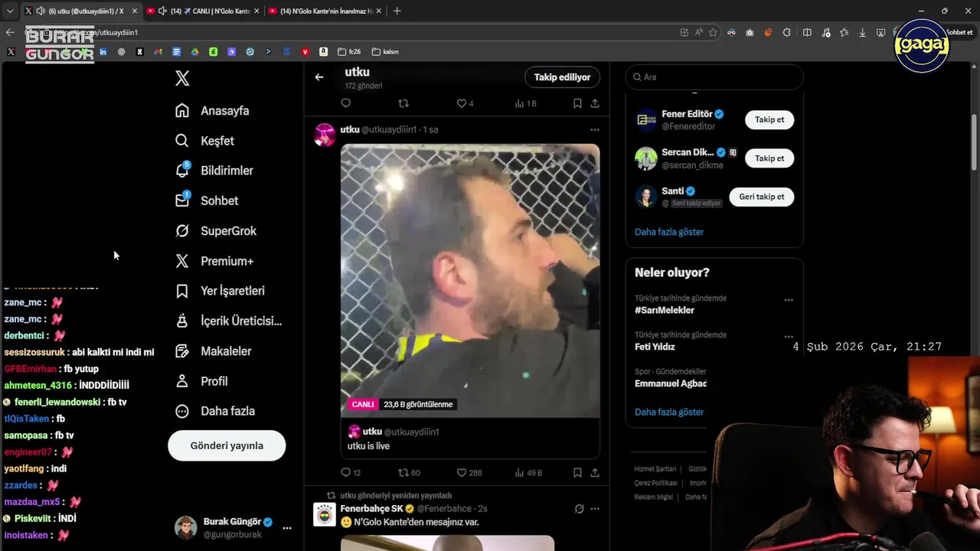Viewport: 980px width, 551px height.
Task: Open Keşfet search in the sidebar
Action: [x=204, y=141]
